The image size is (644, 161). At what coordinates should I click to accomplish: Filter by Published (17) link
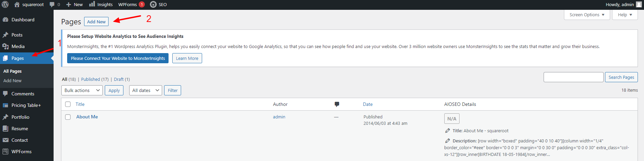coord(95,79)
